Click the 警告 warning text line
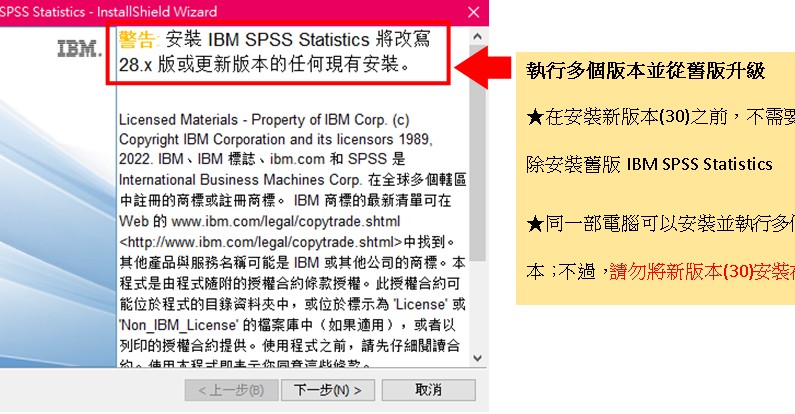795x414 pixels. click(x=274, y=40)
